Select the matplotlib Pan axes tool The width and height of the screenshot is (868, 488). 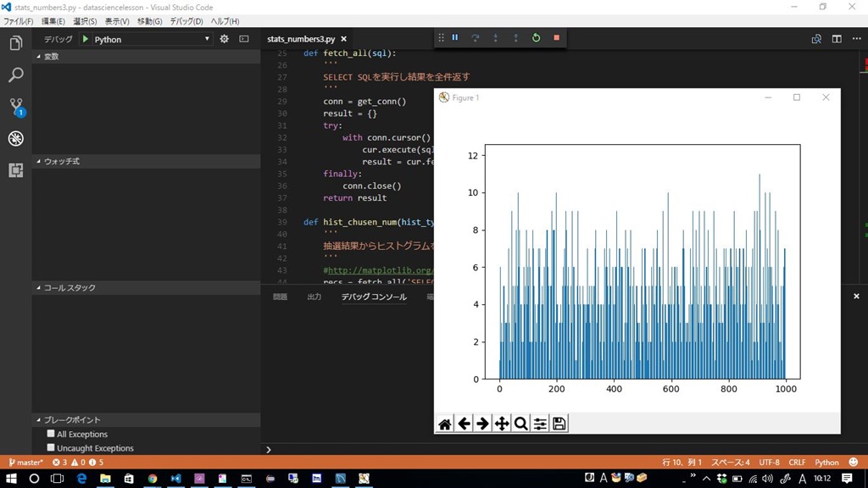click(x=502, y=424)
